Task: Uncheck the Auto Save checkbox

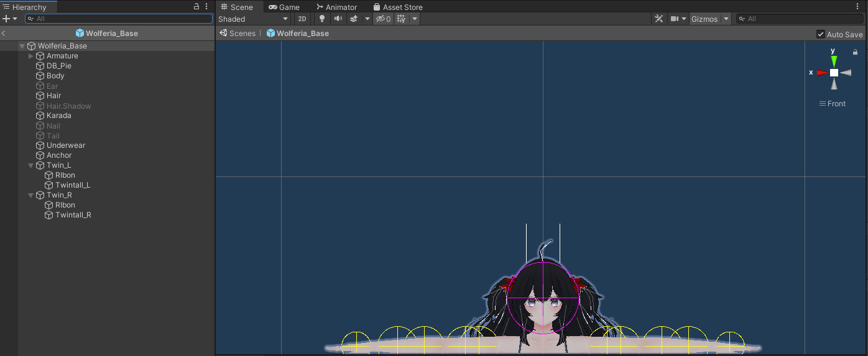Action: tap(821, 34)
